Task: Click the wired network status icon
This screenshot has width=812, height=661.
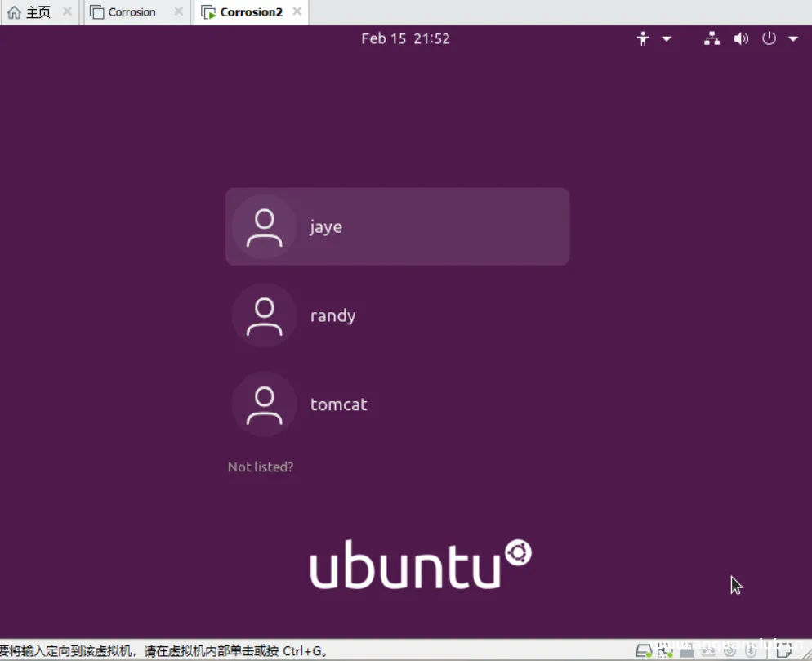Action: point(712,38)
